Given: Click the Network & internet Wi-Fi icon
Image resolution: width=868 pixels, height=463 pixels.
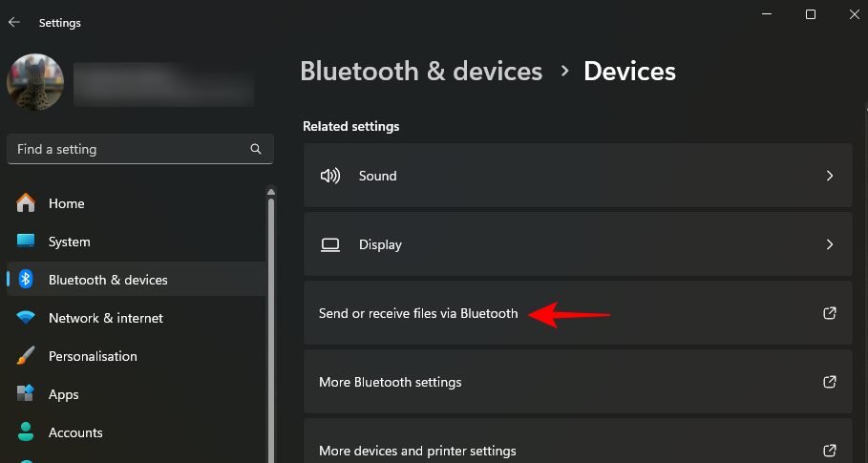Looking at the screenshot, I should tap(27, 318).
